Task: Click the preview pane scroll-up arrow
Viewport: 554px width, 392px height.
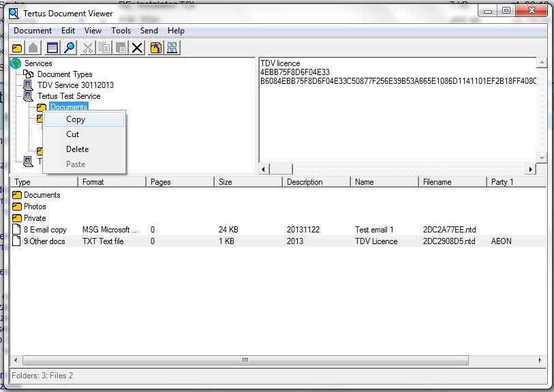Action: [x=541, y=63]
